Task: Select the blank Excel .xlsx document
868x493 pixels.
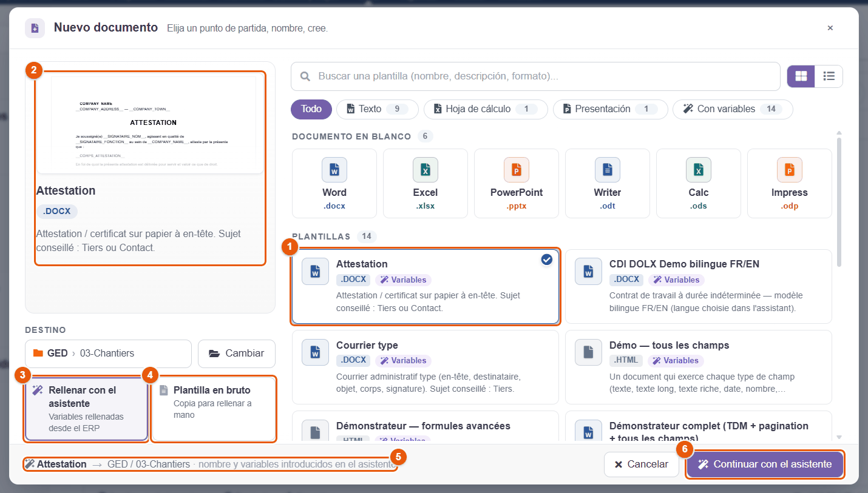Action: pos(426,183)
